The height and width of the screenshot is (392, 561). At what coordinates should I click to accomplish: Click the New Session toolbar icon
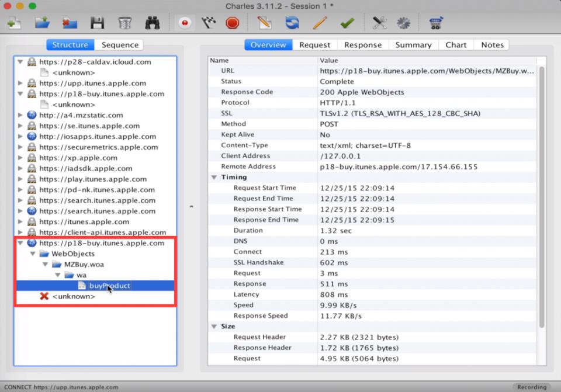click(13, 23)
